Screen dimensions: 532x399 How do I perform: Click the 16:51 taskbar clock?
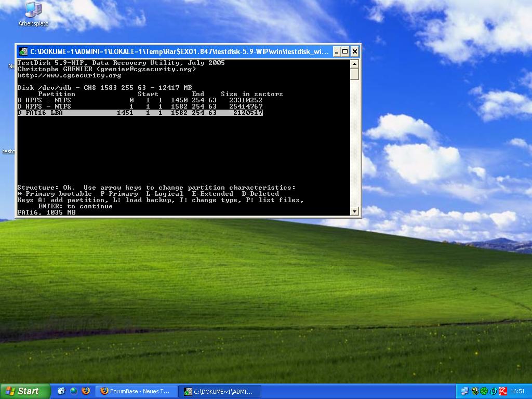pyautogui.click(x=517, y=391)
